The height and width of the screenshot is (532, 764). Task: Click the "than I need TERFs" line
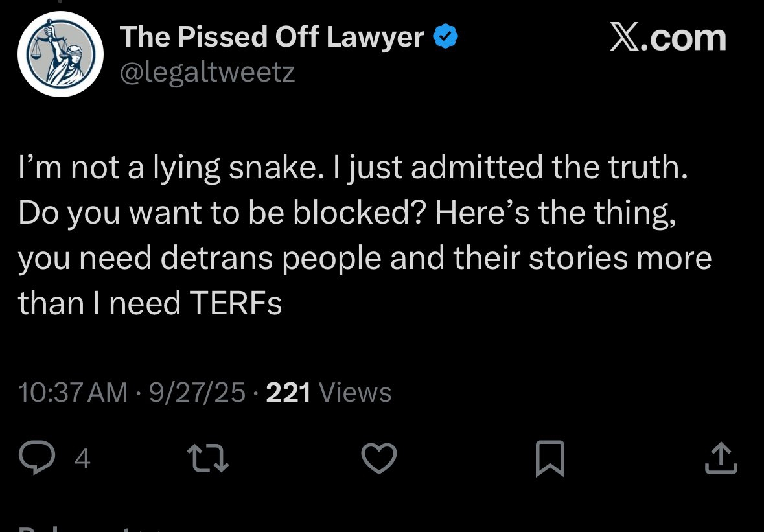click(x=150, y=303)
